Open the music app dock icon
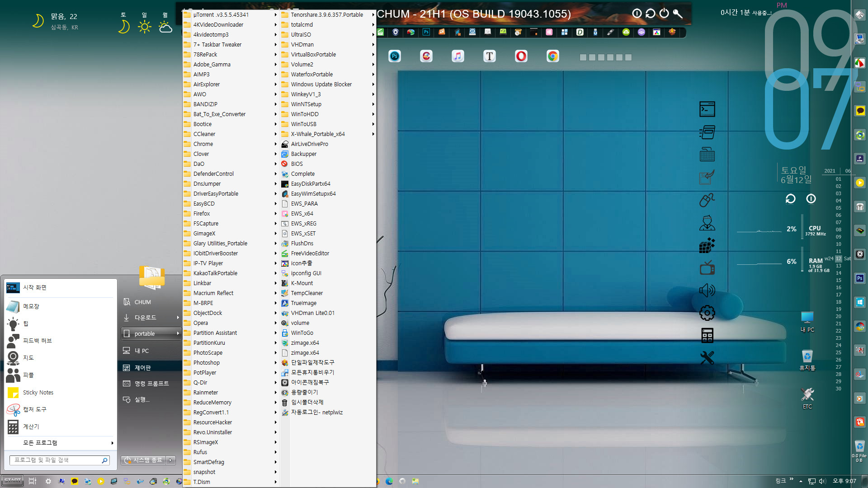868x488 pixels. (458, 56)
